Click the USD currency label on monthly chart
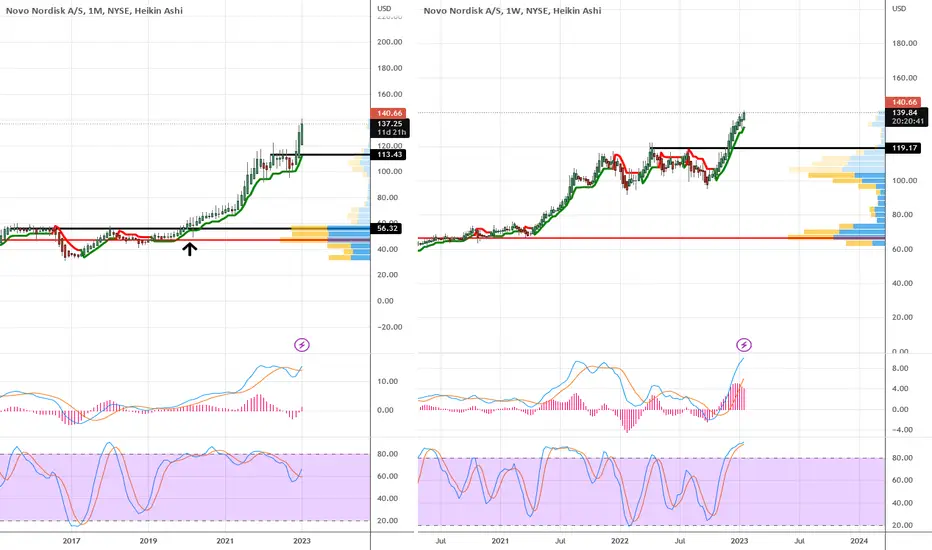Viewport: 932px width, 550px height. click(384, 8)
